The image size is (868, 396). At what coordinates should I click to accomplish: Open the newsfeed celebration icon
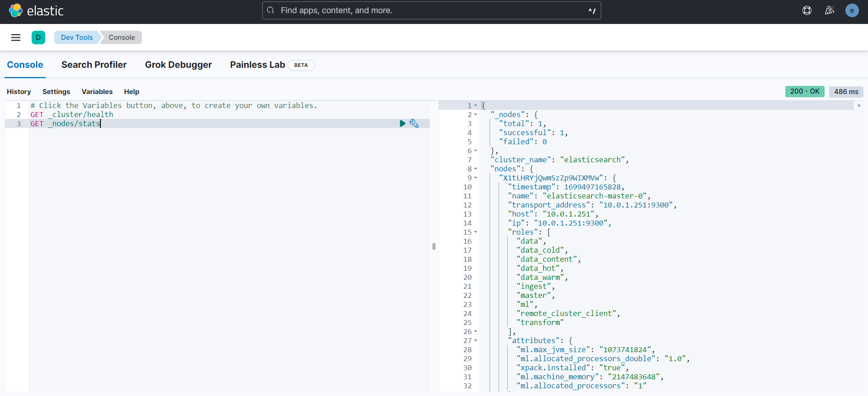[x=830, y=10]
